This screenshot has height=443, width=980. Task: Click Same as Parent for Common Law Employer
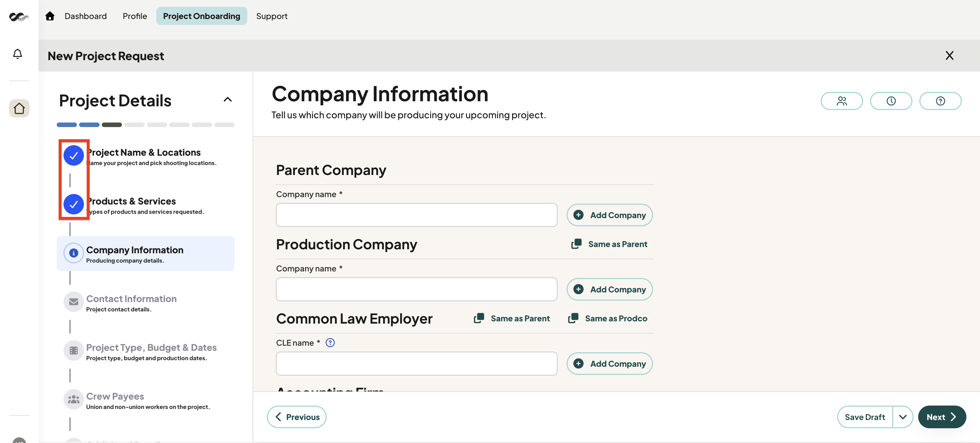click(x=512, y=318)
